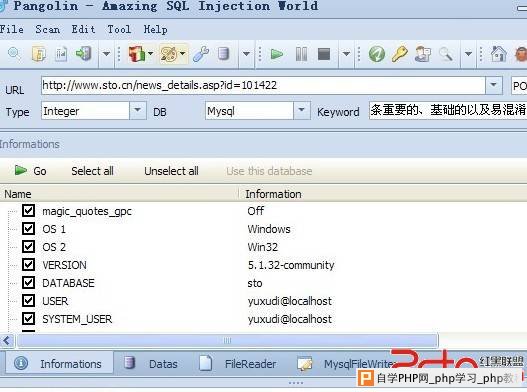Select the 5.1.32-community version value

(x=291, y=265)
